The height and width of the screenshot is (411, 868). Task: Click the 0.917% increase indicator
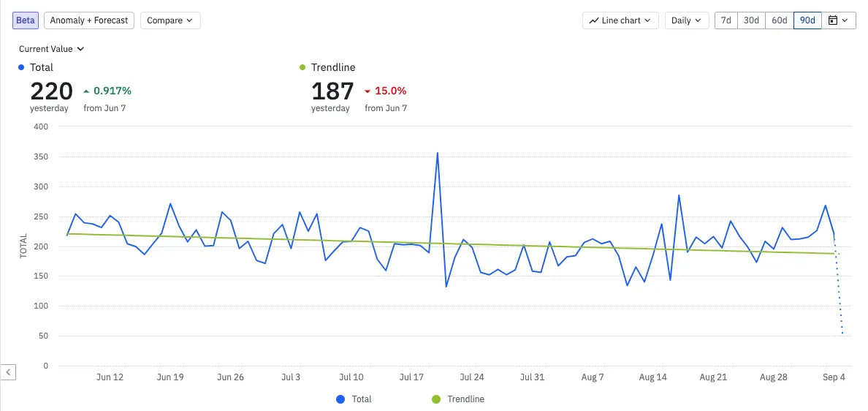[107, 91]
